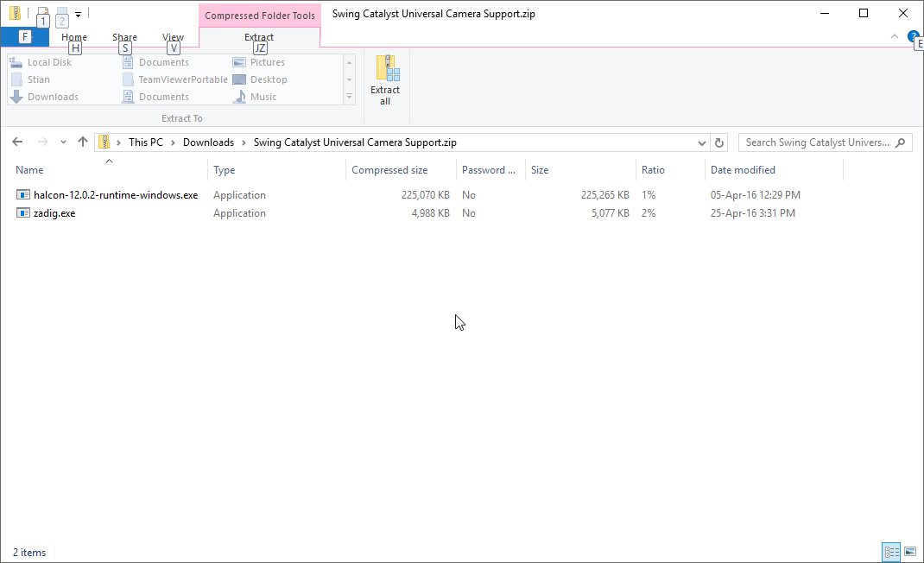Expand the Extract To gallery list

point(350,96)
